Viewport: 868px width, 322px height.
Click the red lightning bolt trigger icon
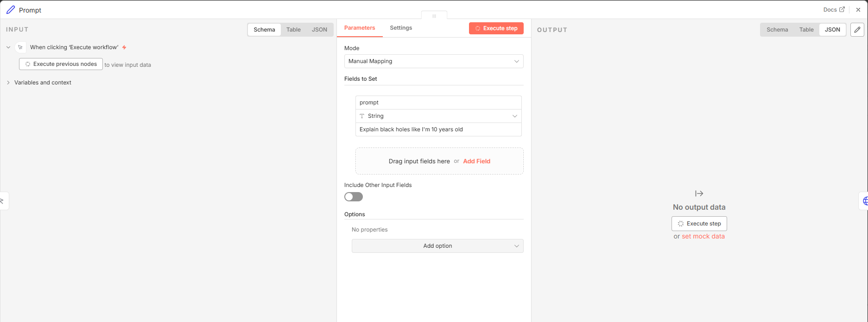click(124, 47)
